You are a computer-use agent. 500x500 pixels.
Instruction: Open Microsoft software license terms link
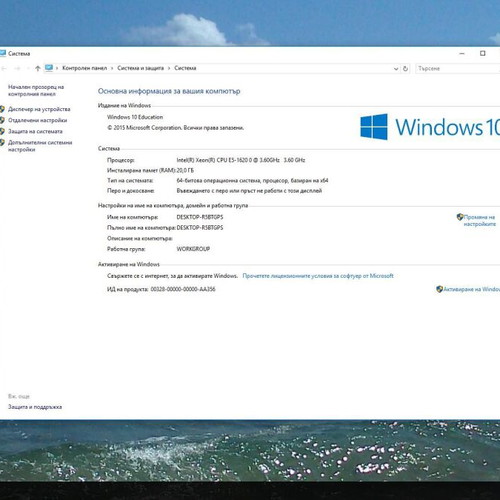tap(318, 276)
